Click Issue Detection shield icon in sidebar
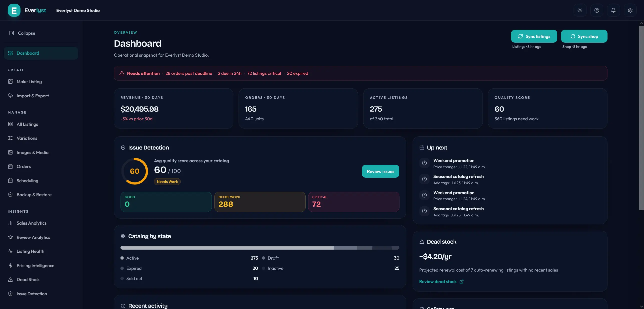Viewport: 644px width, 309px height. tap(10, 294)
